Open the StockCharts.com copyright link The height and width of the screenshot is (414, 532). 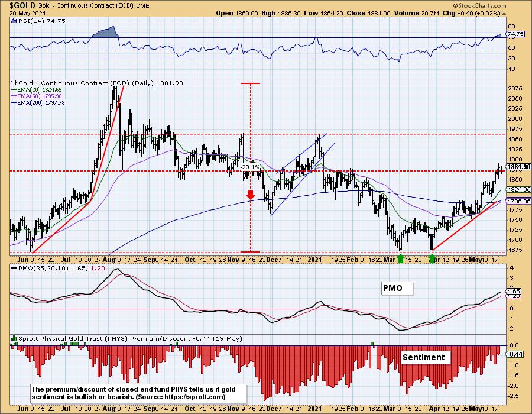click(480, 5)
